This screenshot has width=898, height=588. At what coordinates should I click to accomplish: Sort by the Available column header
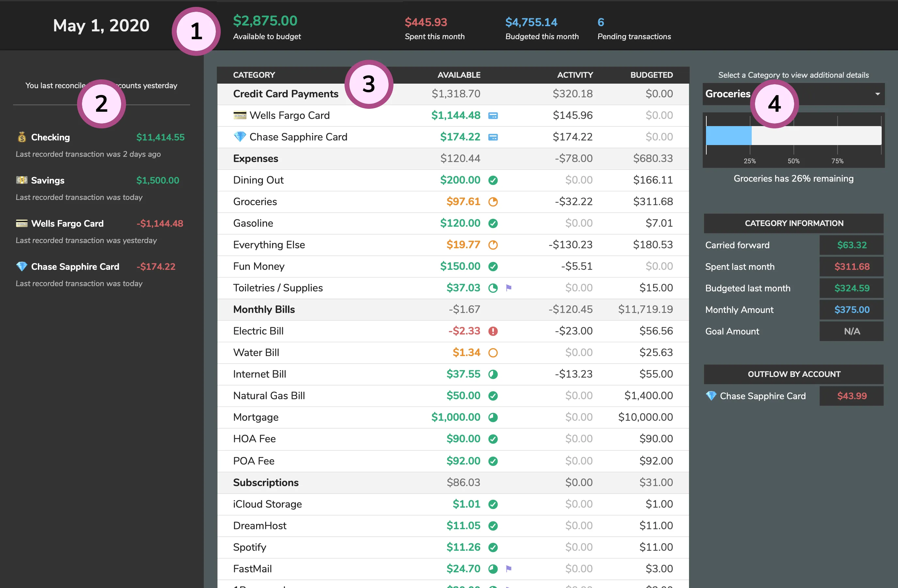click(459, 75)
